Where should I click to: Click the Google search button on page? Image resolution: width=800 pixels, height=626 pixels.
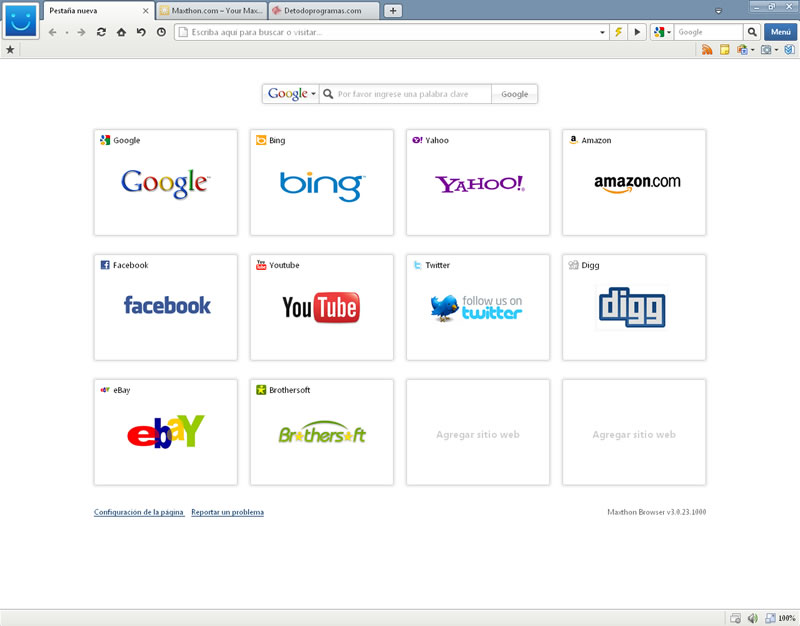tap(514, 94)
